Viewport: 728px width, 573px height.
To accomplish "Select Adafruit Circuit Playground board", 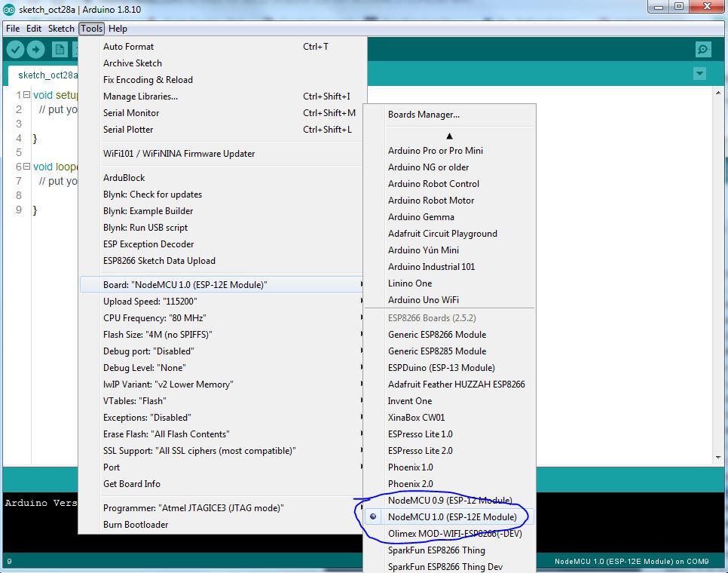I will 449,234.
